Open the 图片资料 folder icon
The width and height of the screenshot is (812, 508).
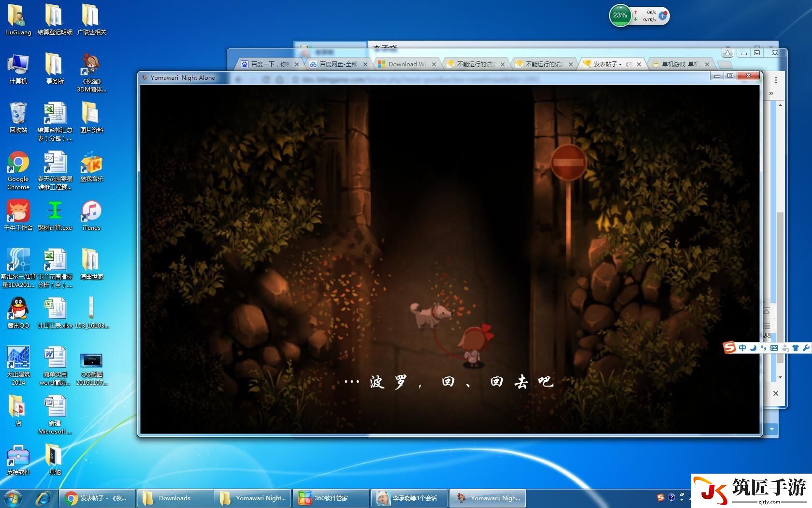pyautogui.click(x=91, y=118)
